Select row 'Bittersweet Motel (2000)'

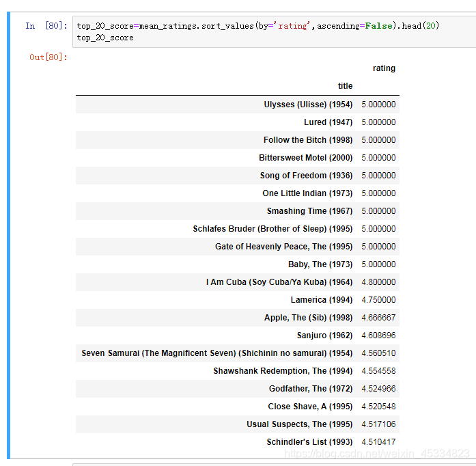238,158
